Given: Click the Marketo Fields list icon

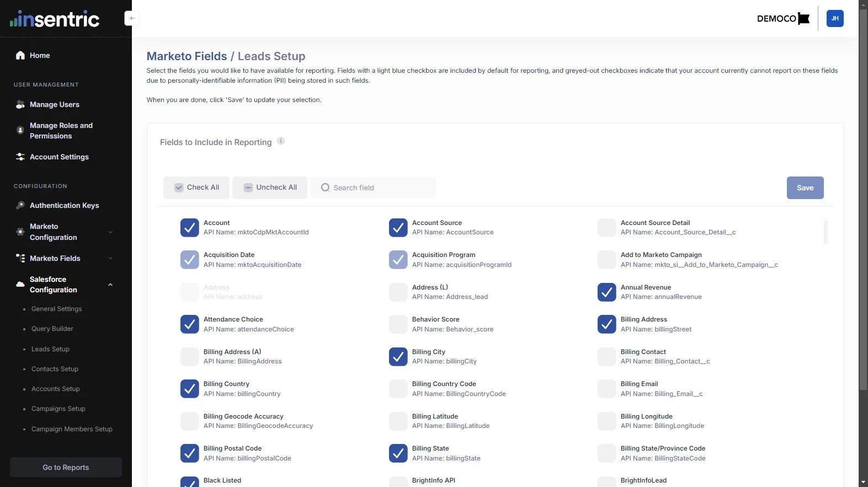Looking at the screenshot, I should (x=20, y=258).
